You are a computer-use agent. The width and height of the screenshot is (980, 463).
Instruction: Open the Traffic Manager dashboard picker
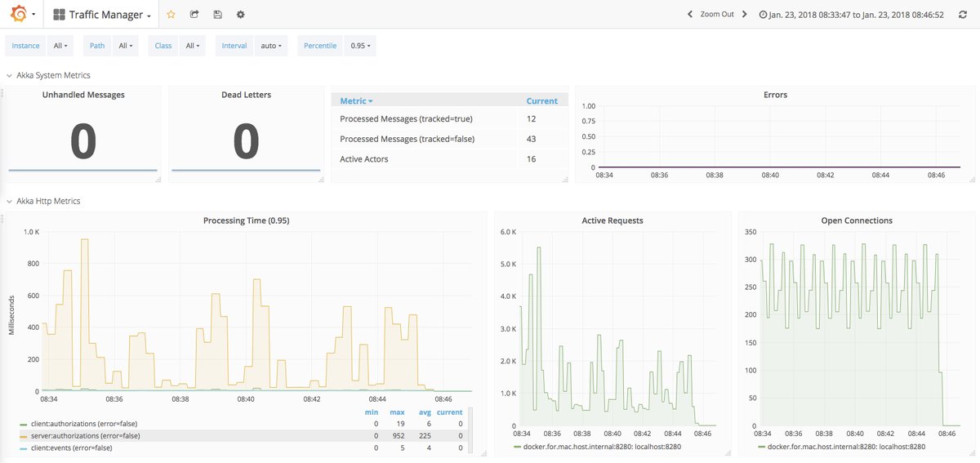pos(102,15)
